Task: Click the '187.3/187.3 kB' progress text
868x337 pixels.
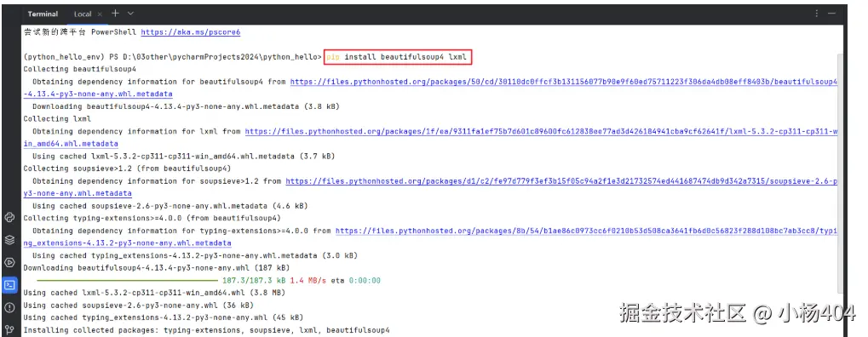Action: pos(254,281)
